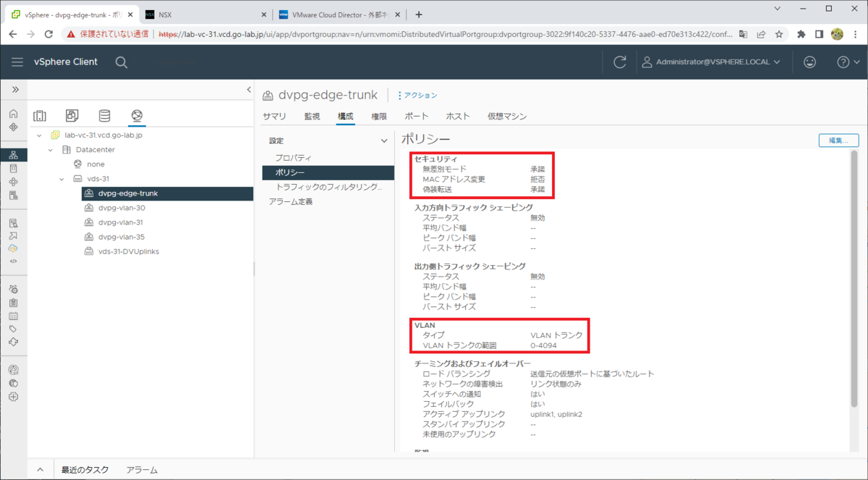Select dvpg-vlan-35 port group

point(122,237)
